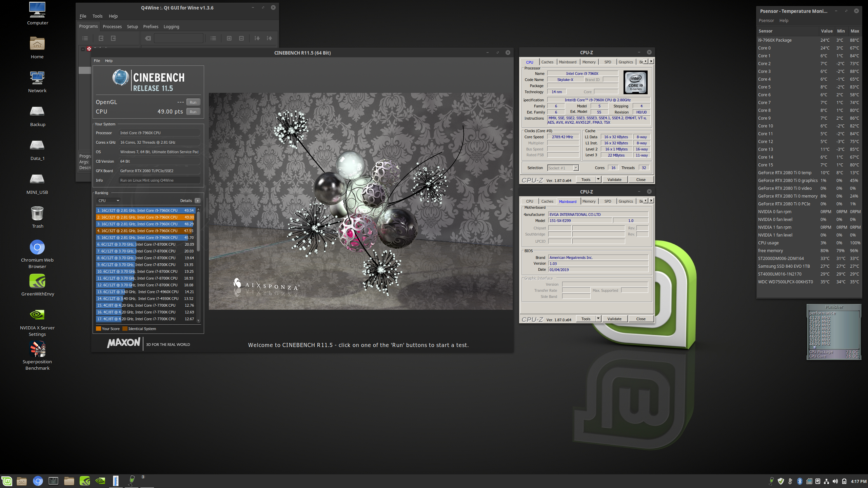Open the CPU ranking type dropdown
The height and width of the screenshot is (488, 868).
tap(108, 201)
